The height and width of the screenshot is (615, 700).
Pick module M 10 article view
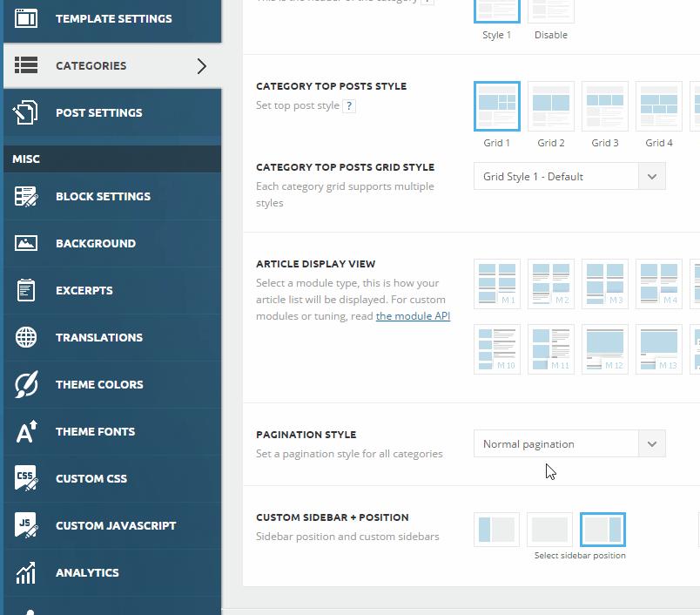(x=497, y=349)
